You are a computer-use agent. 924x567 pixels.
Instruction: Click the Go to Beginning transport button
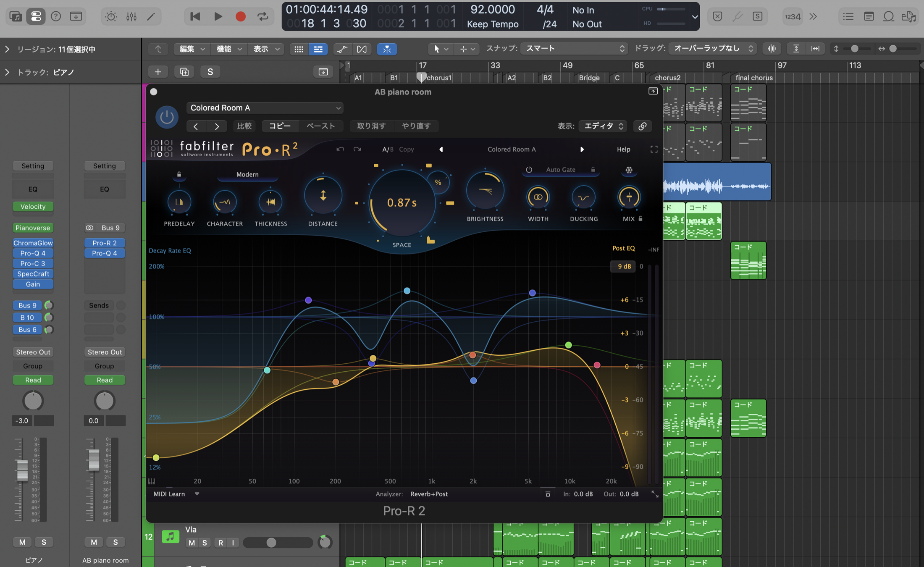[x=195, y=16]
